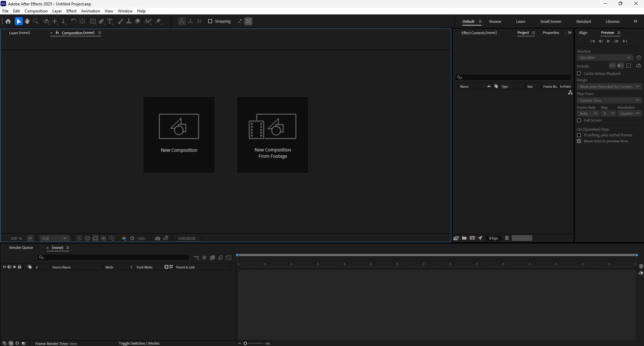Image resolution: width=644 pixels, height=346 pixels.
Task: Click the timeline zoom slider handle
Action: pos(245,343)
